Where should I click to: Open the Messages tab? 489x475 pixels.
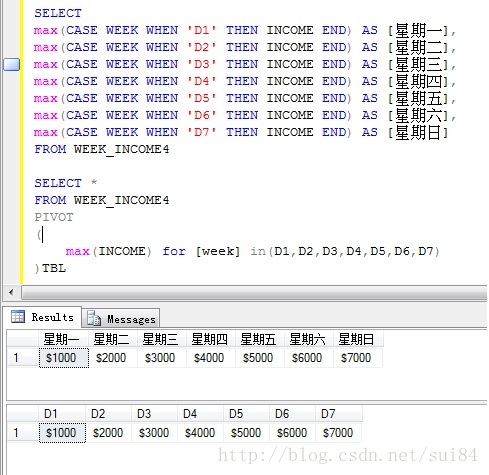click(121, 319)
